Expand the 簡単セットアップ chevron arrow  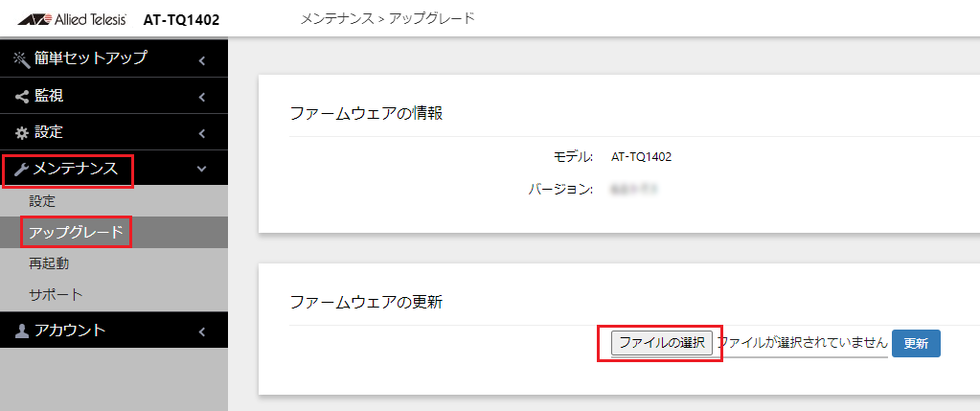[x=202, y=59]
